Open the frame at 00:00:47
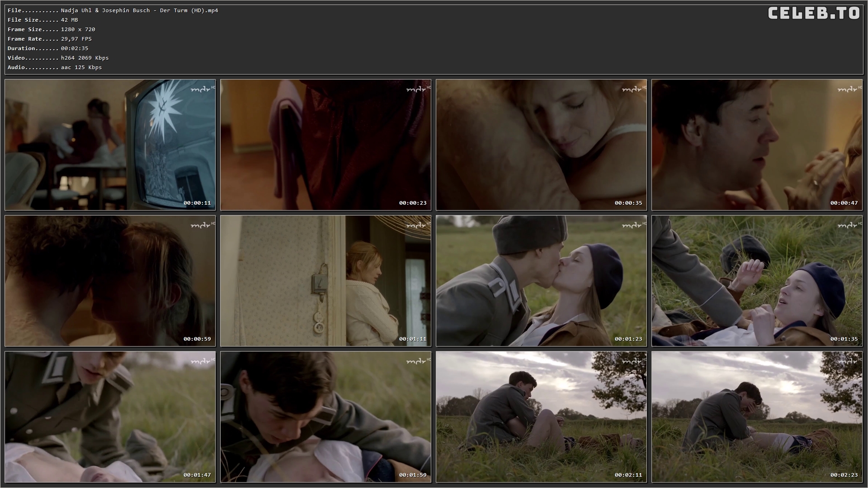Viewport: 868px width, 488px height. [757, 145]
